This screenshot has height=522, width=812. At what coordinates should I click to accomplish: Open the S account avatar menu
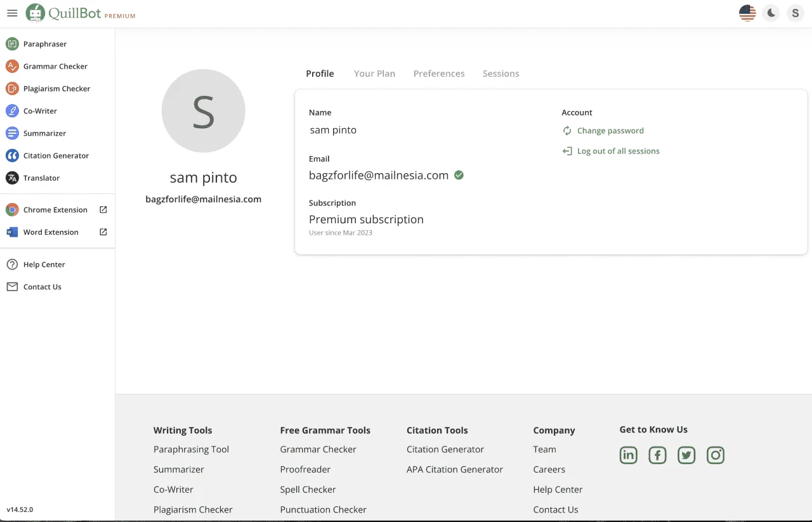(x=796, y=13)
